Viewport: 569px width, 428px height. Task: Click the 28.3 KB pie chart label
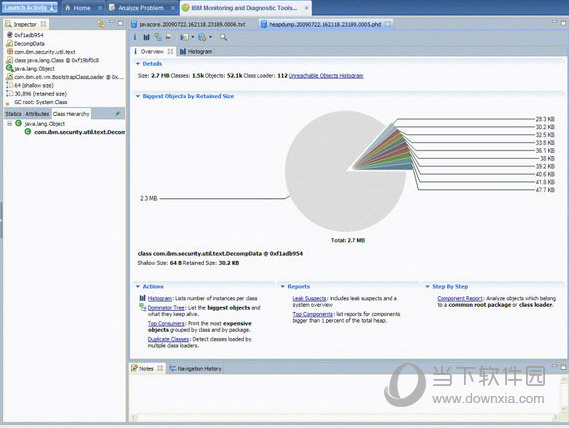pos(545,119)
